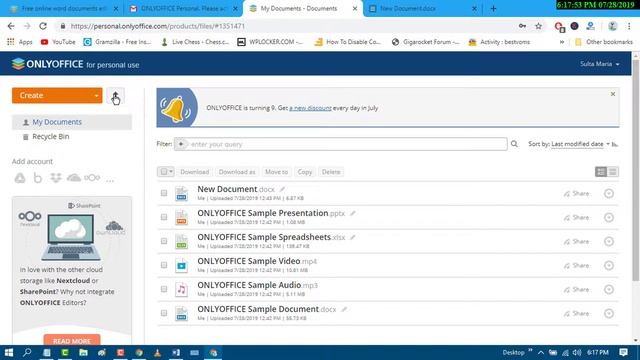Edit Sample Spreadsheets pencil icon
This screenshot has width=640, height=360.
(353, 238)
